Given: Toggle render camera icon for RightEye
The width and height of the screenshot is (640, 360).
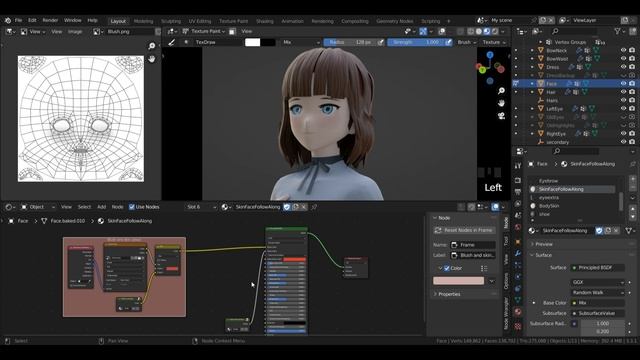Looking at the screenshot, I should (632, 133).
